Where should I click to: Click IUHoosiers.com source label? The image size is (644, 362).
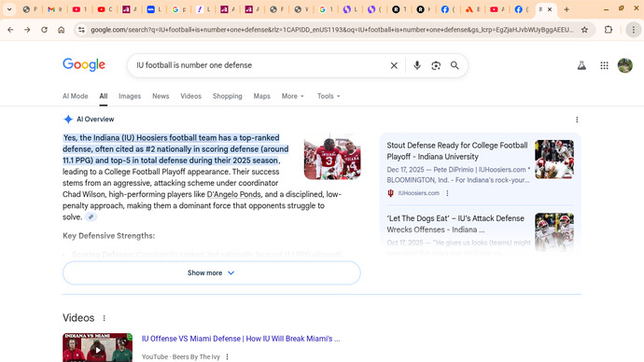[418, 193]
